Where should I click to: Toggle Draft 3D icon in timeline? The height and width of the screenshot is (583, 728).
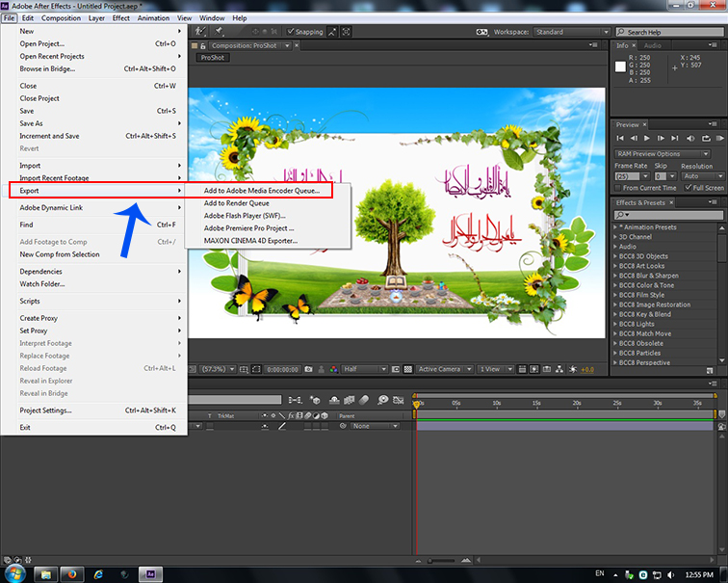coord(315,400)
